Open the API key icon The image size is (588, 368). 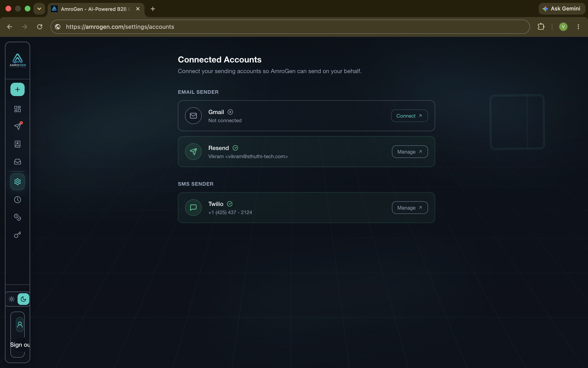pyautogui.click(x=18, y=235)
